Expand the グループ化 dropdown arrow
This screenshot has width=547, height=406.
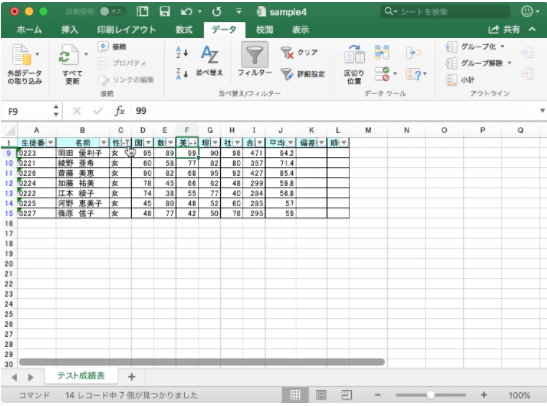[x=502, y=46]
